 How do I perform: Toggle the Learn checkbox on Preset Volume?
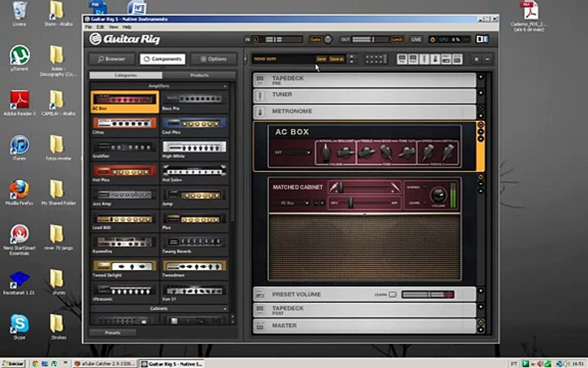(x=393, y=294)
